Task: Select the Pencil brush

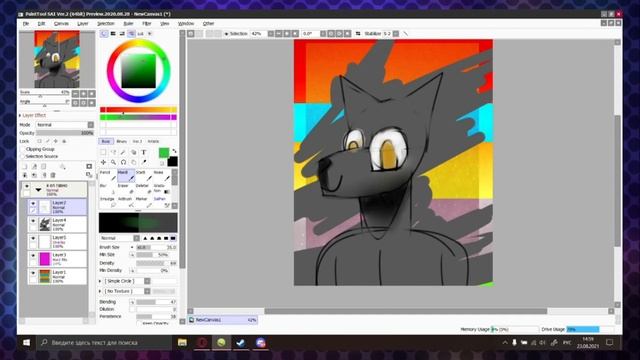Action: point(108,176)
